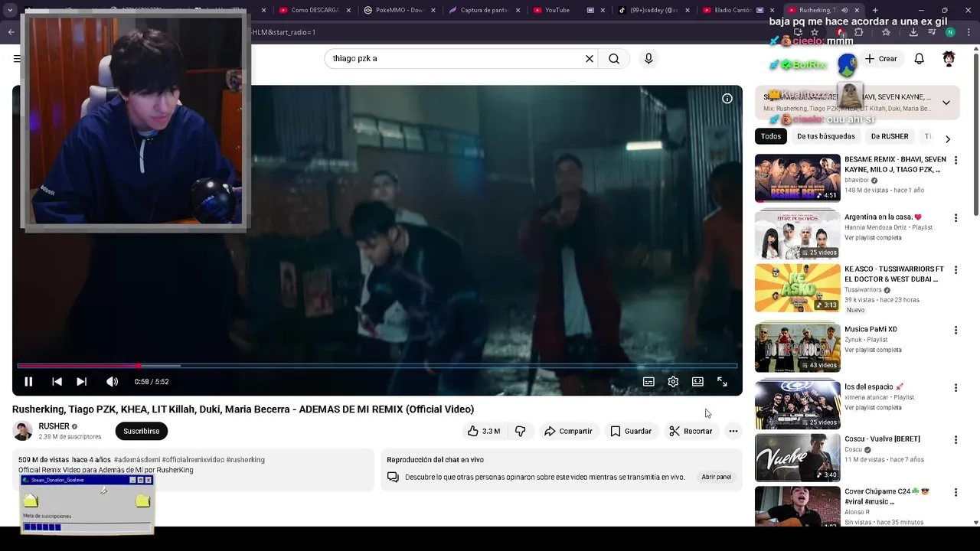The image size is (980, 551).
Task: Select De tus búsquedas chip
Action: [x=825, y=136]
